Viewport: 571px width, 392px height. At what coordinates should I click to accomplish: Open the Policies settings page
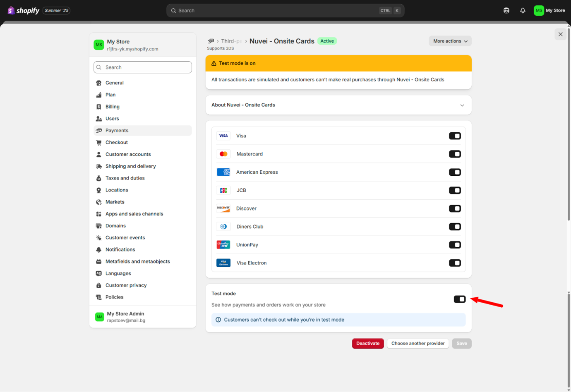click(143, 297)
